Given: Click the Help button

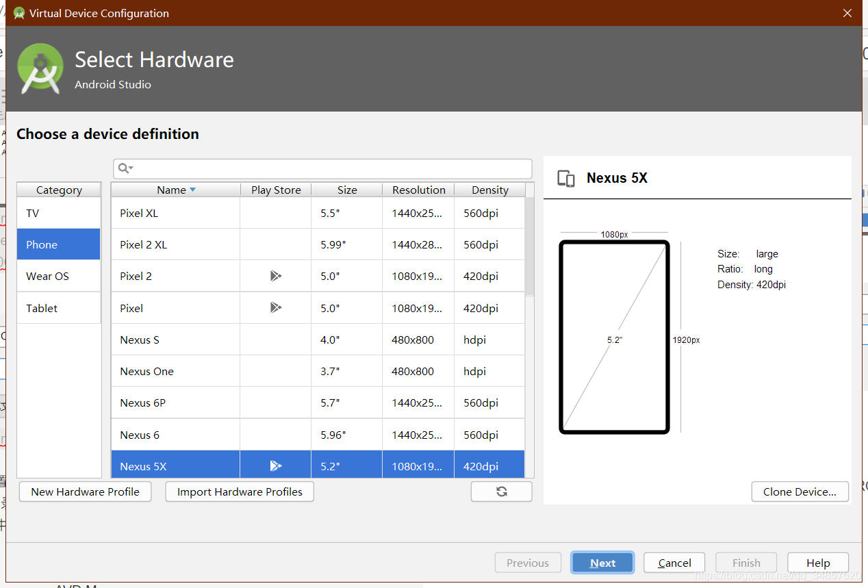Looking at the screenshot, I should pyautogui.click(x=818, y=563).
